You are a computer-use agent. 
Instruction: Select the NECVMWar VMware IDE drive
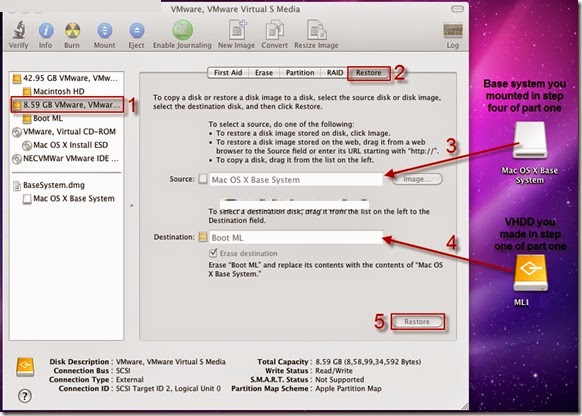pyautogui.click(x=66, y=158)
